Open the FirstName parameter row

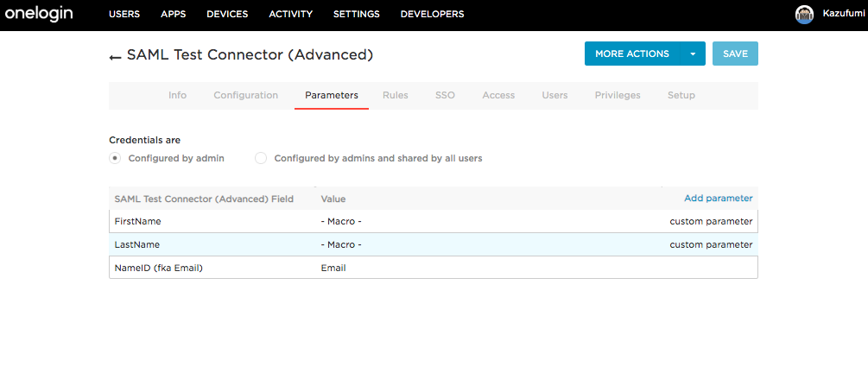pyautogui.click(x=434, y=221)
